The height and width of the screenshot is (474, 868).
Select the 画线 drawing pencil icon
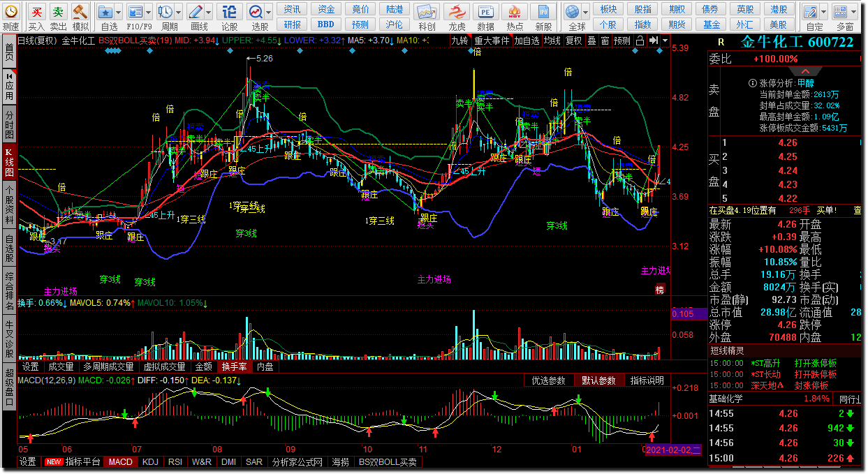tap(196, 11)
